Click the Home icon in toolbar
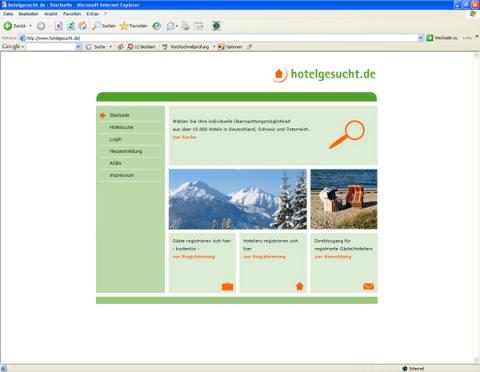 [83, 26]
